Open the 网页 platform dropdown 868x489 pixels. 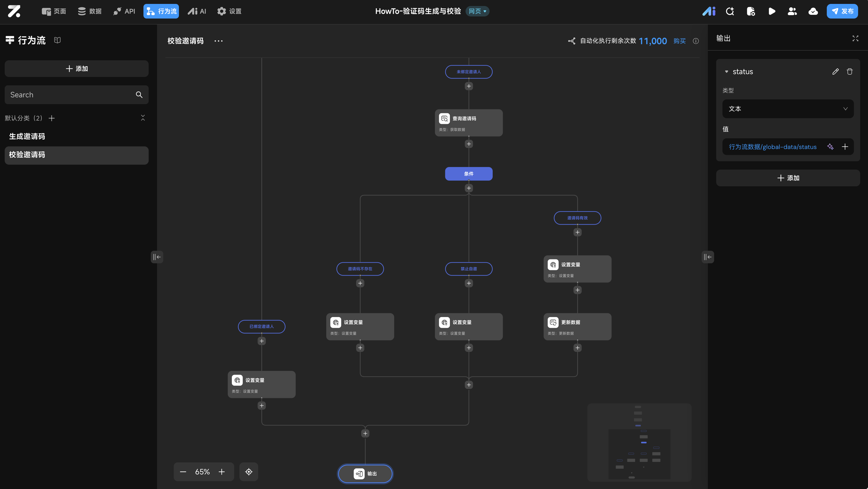pos(477,11)
